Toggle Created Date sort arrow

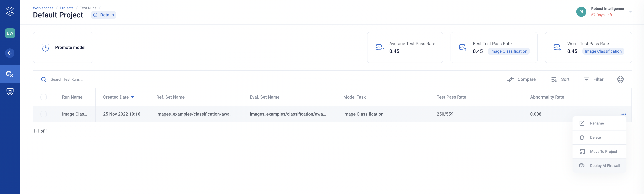[132, 97]
